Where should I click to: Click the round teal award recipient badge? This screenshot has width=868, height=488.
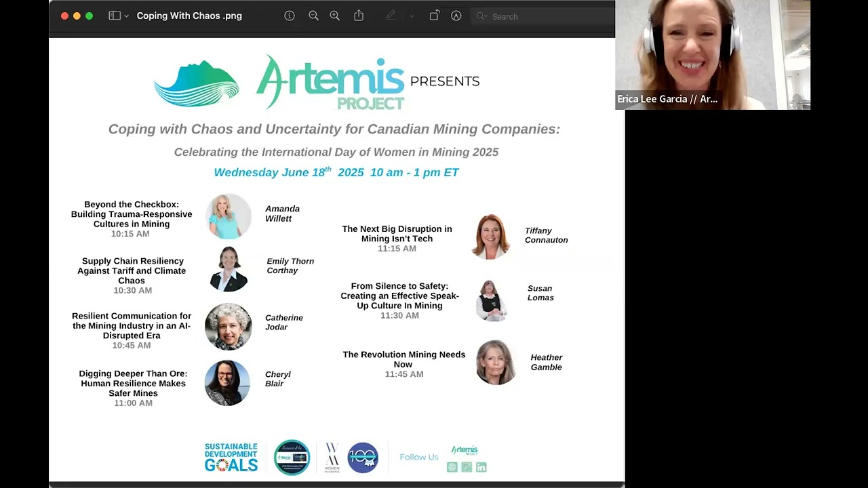click(292, 457)
